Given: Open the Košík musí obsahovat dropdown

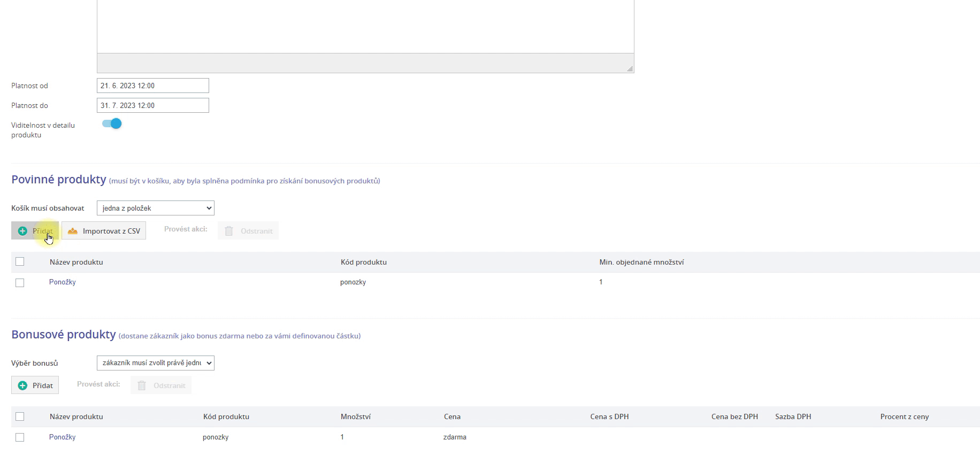Looking at the screenshot, I should tap(155, 208).
